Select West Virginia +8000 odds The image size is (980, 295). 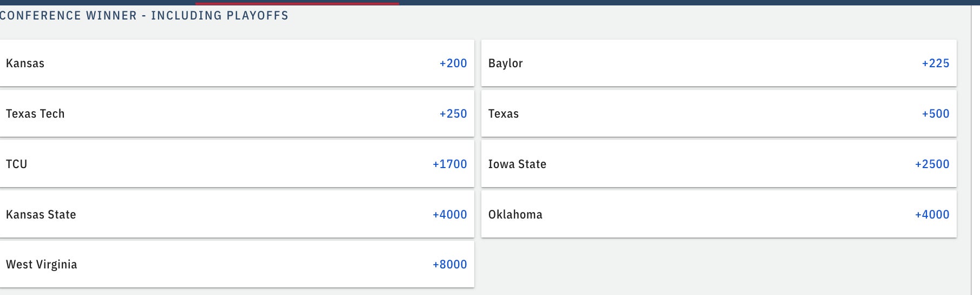(449, 265)
